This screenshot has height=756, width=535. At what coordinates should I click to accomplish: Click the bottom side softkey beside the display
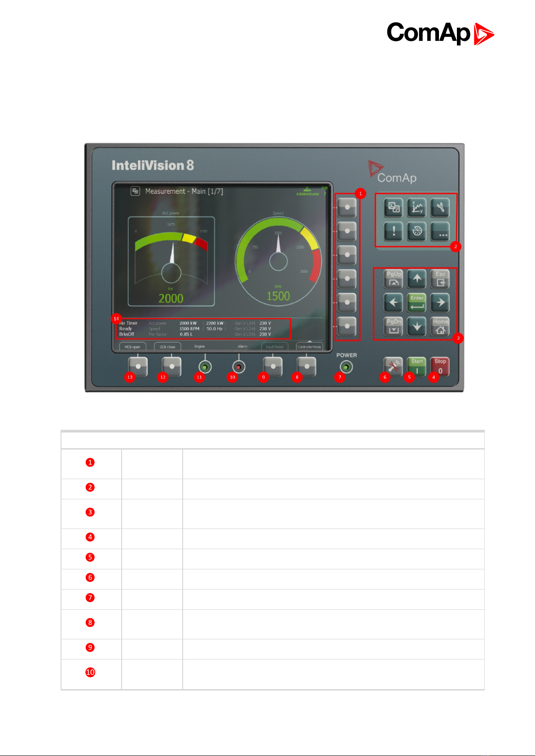click(x=347, y=327)
